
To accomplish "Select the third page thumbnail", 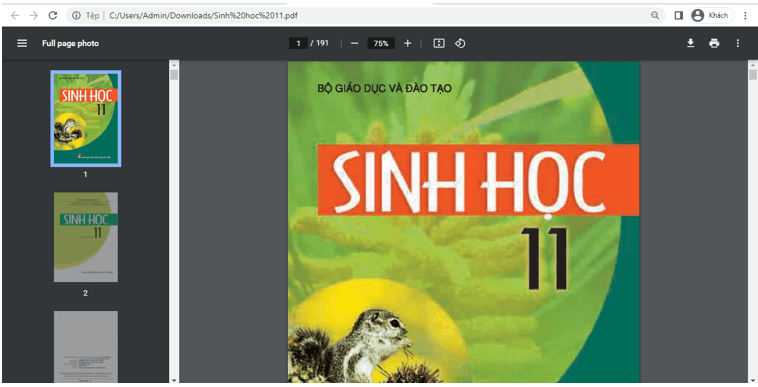I will pyautogui.click(x=86, y=347).
